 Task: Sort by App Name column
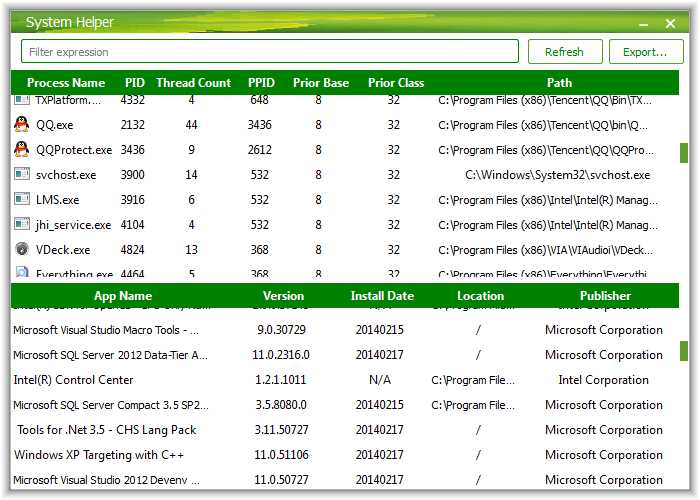click(123, 296)
